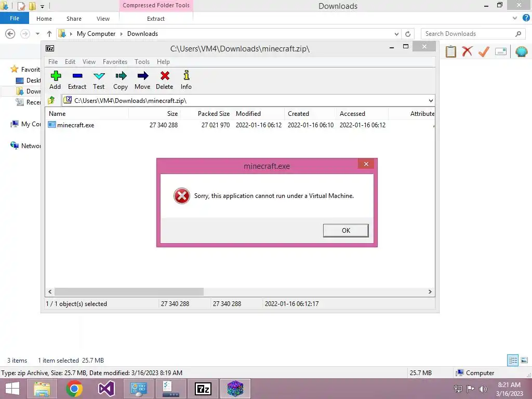Viewport: 532px width, 399px height.
Task: Click the minecraft.exe file icon
Action: tap(51, 125)
